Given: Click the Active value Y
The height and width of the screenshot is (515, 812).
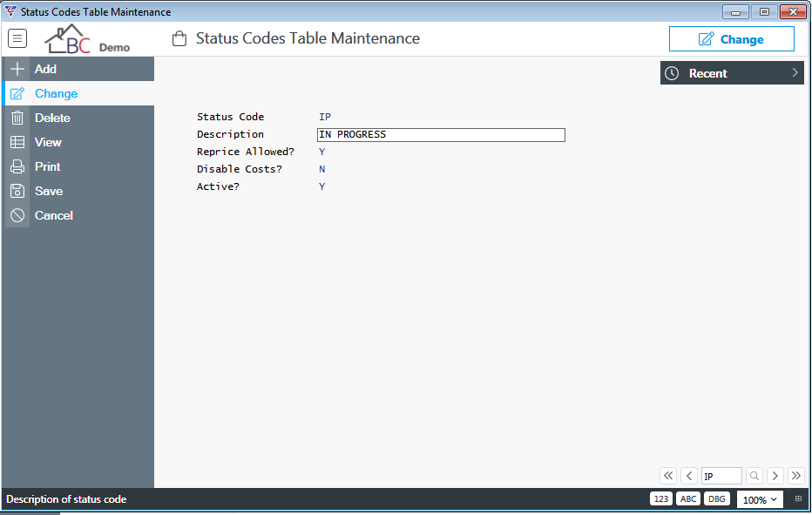Looking at the screenshot, I should click(x=322, y=186).
